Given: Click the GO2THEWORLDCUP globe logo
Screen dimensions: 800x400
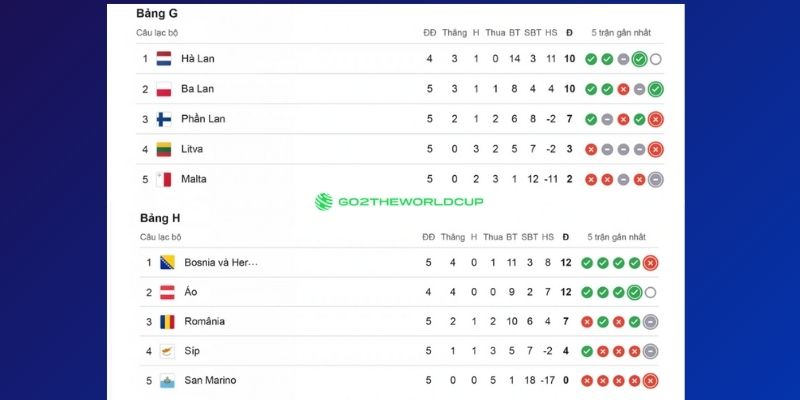Looking at the screenshot, I should [x=323, y=202].
